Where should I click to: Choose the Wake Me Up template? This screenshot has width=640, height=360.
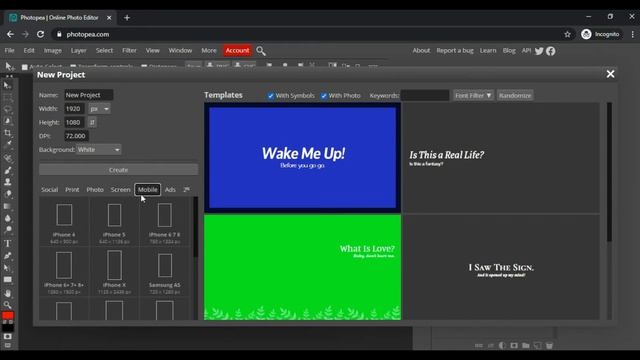click(x=302, y=158)
